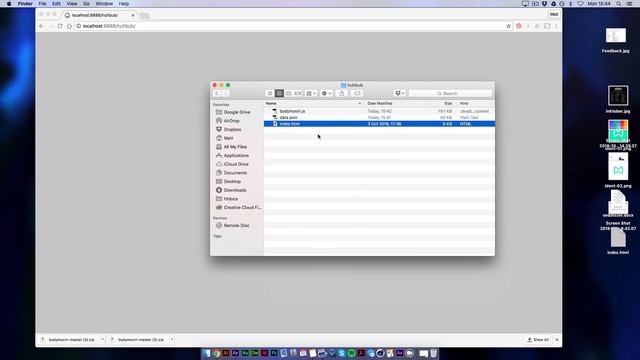Open Trash from the Dock
640x360 pixels.
(433, 353)
